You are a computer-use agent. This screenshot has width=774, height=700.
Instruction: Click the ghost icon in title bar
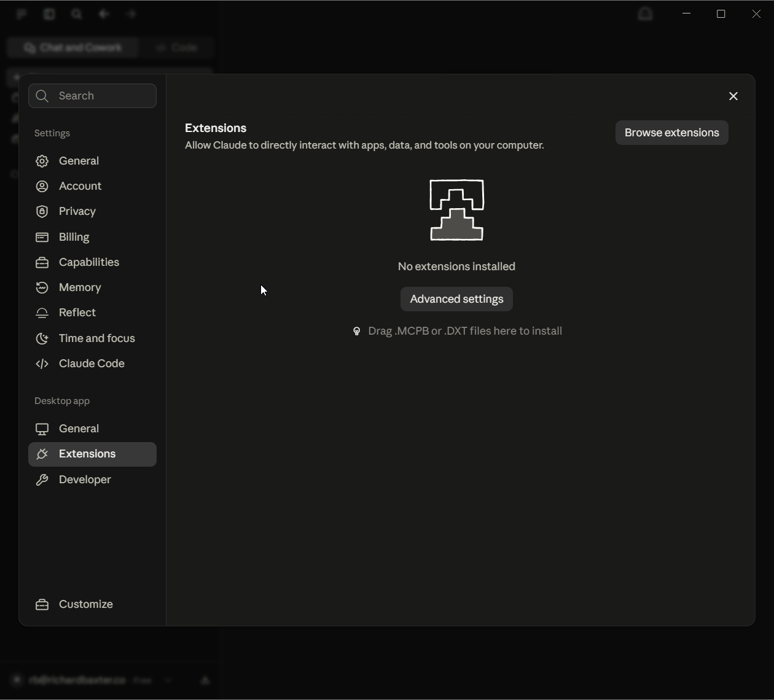pos(645,14)
